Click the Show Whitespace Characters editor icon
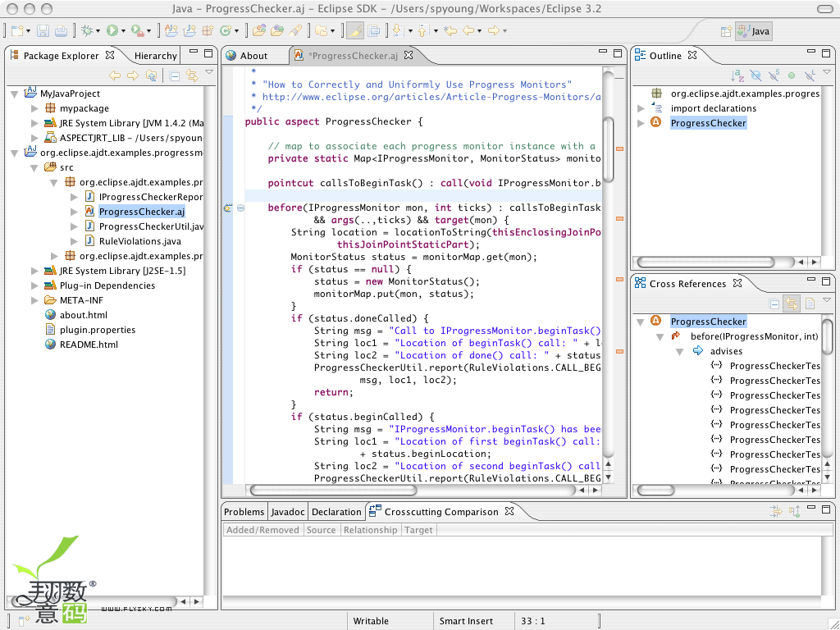Viewport: 840px width, 630px height. tap(374, 31)
